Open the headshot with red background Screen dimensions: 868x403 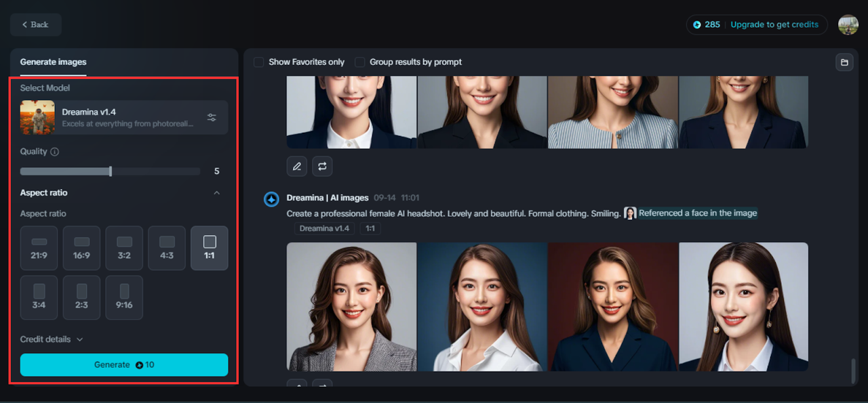click(613, 307)
